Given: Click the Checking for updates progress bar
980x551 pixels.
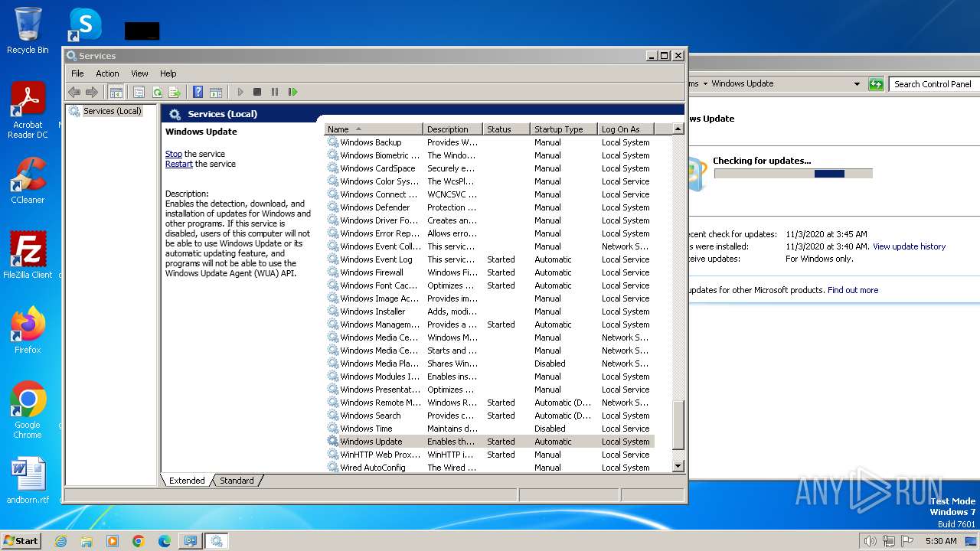Looking at the screenshot, I should point(793,174).
